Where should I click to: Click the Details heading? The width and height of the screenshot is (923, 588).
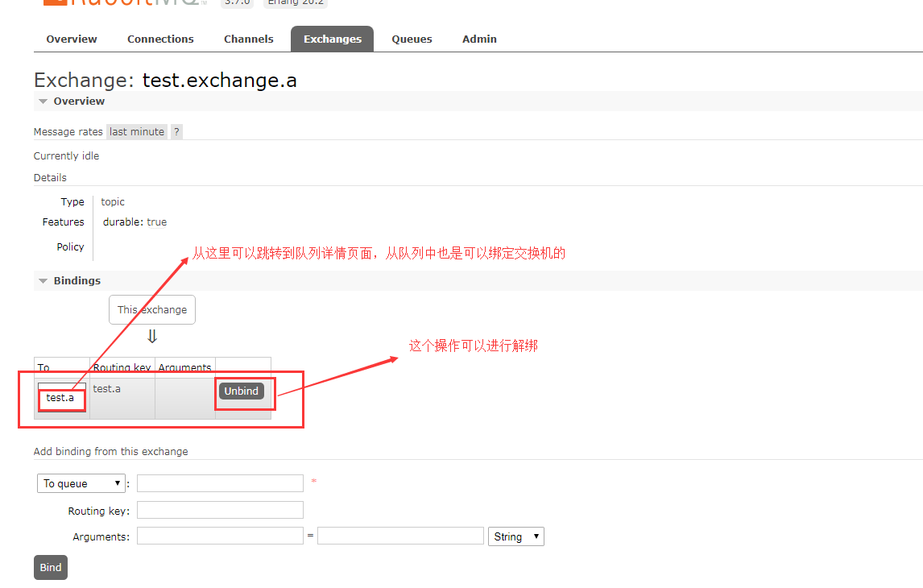50,178
